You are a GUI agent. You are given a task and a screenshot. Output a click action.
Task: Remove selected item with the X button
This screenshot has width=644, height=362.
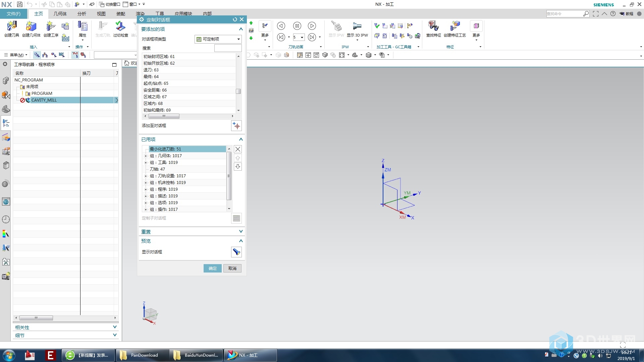[x=238, y=149]
